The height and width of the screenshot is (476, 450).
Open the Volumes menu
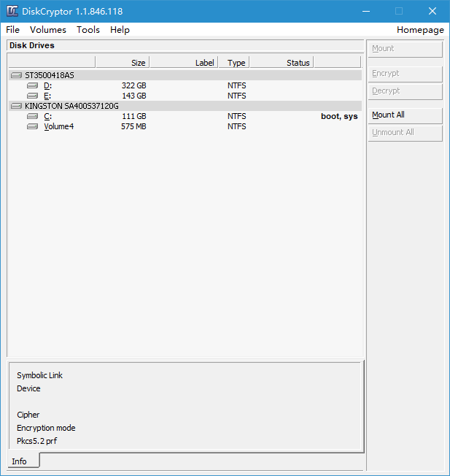[48, 30]
